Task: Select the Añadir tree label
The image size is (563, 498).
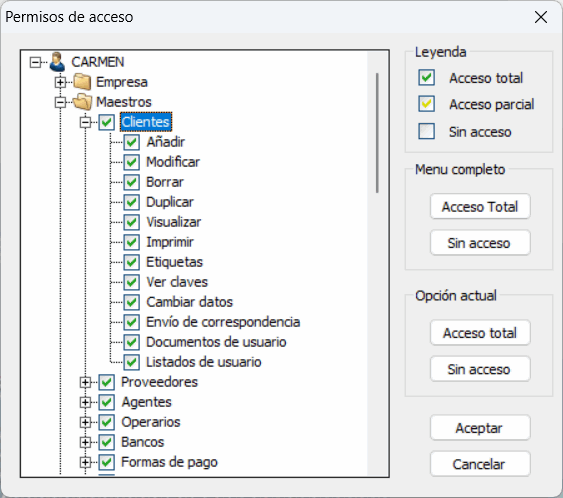Action: pyautogui.click(x=165, y=142)
